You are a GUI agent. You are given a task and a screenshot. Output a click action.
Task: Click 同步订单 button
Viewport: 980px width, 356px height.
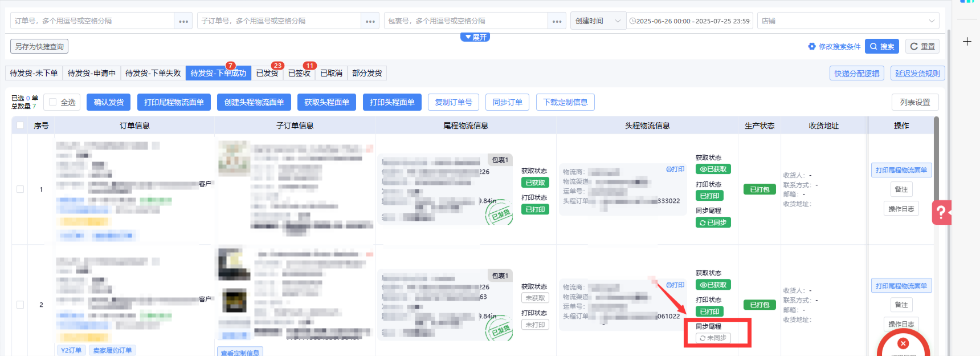pos(508,102)
